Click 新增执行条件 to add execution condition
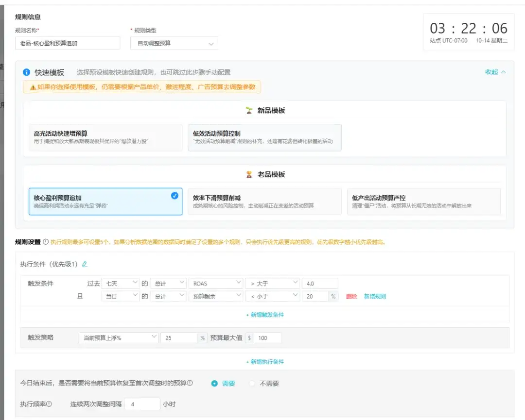 (x=265, y=362)
